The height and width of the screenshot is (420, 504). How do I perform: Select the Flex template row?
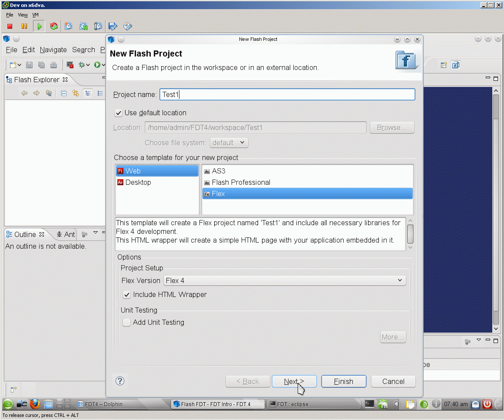coord(307,193)
